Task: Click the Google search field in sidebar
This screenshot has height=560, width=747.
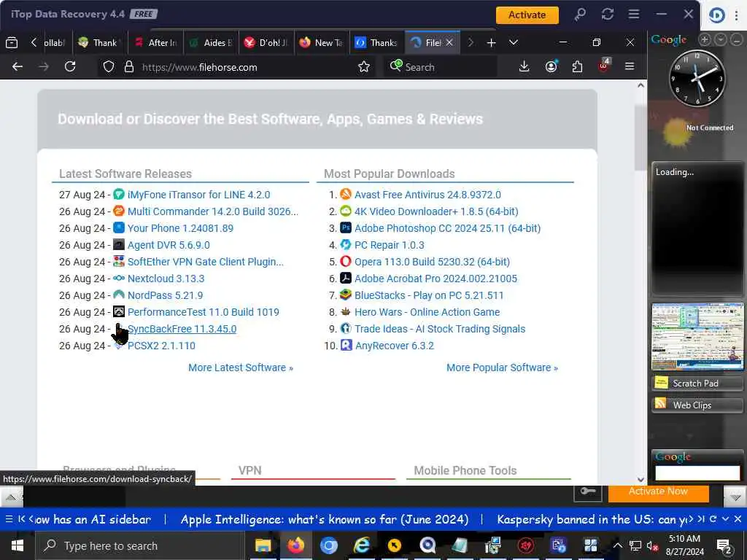Action: [697, 472]
